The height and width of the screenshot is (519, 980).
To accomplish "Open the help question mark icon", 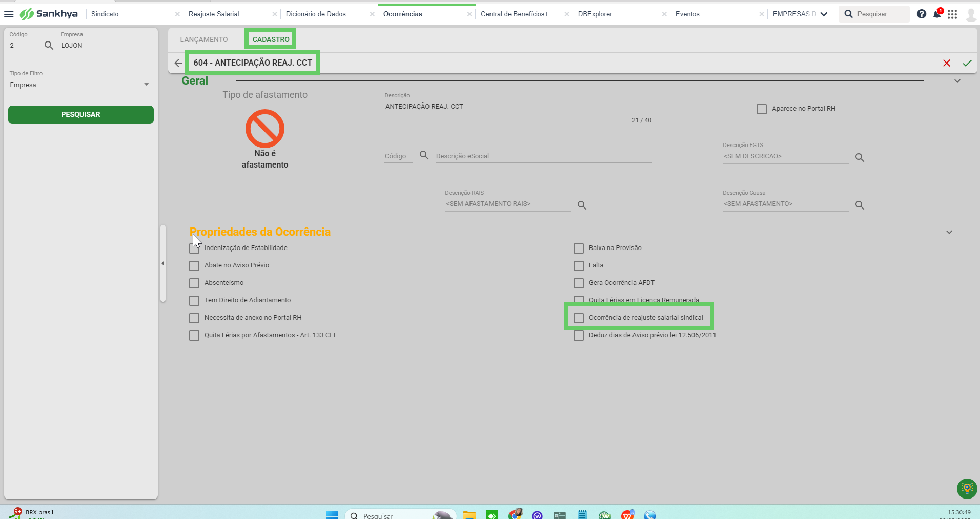I will tap(922, 14).
